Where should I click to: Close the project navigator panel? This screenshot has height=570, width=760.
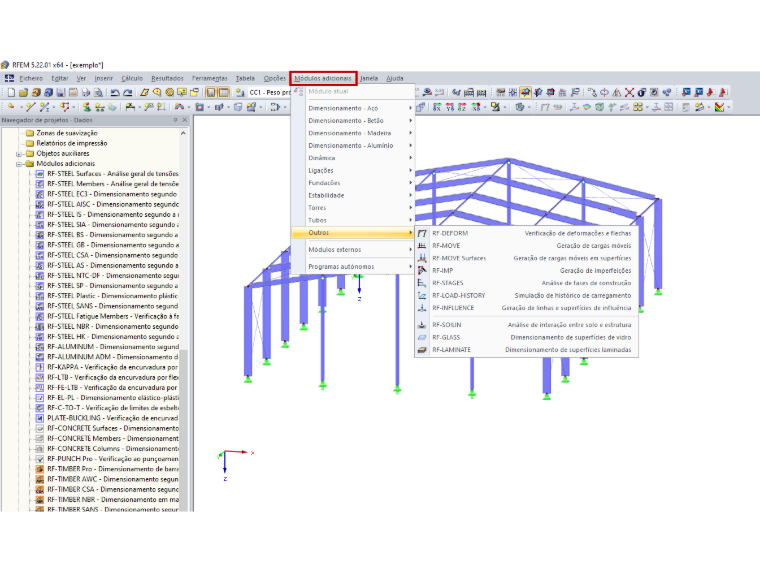tap(185, 120)
